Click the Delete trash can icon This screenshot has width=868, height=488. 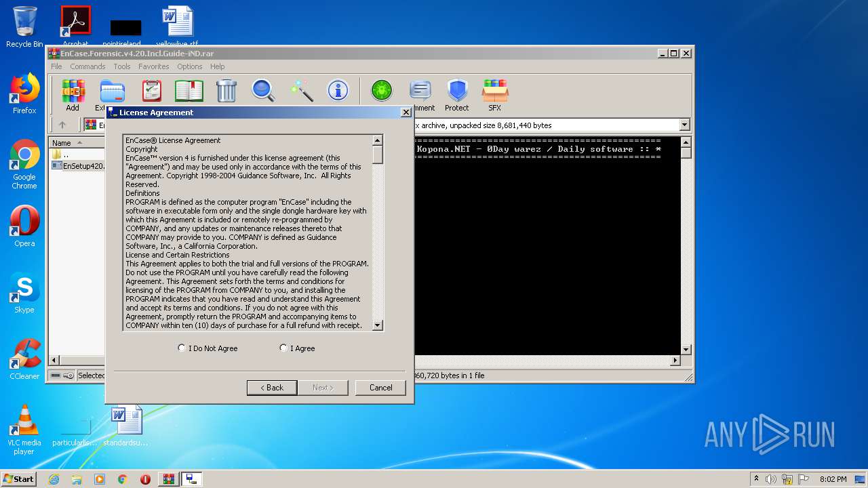click(226, 91)
